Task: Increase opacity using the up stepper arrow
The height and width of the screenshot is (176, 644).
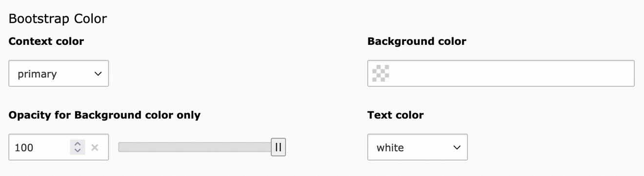Action: [x=78, y=144]
